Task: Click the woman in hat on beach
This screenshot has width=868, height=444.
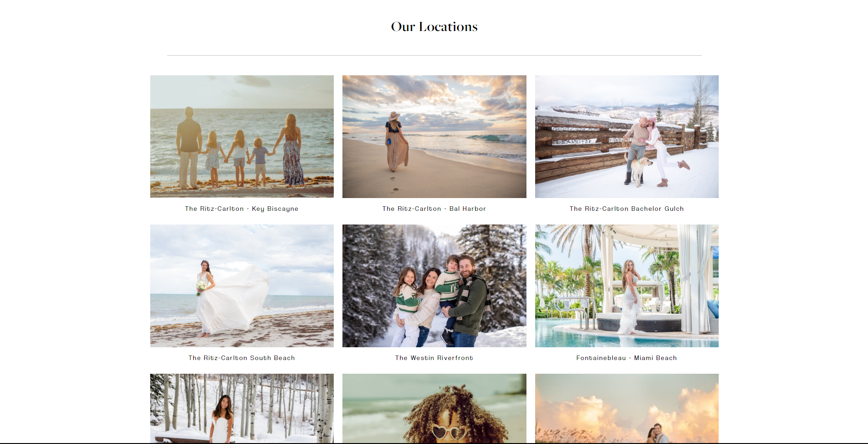Action: (x=396, y=141)
